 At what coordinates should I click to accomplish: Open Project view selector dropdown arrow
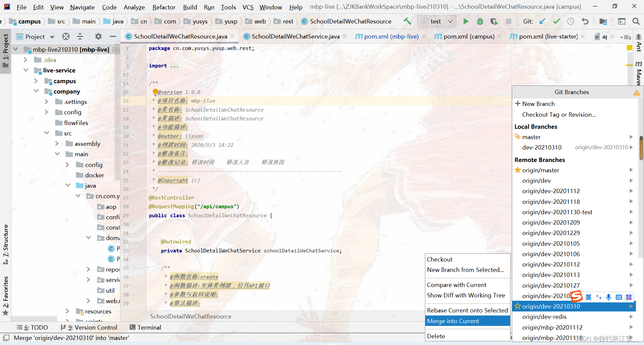point(52,37)
